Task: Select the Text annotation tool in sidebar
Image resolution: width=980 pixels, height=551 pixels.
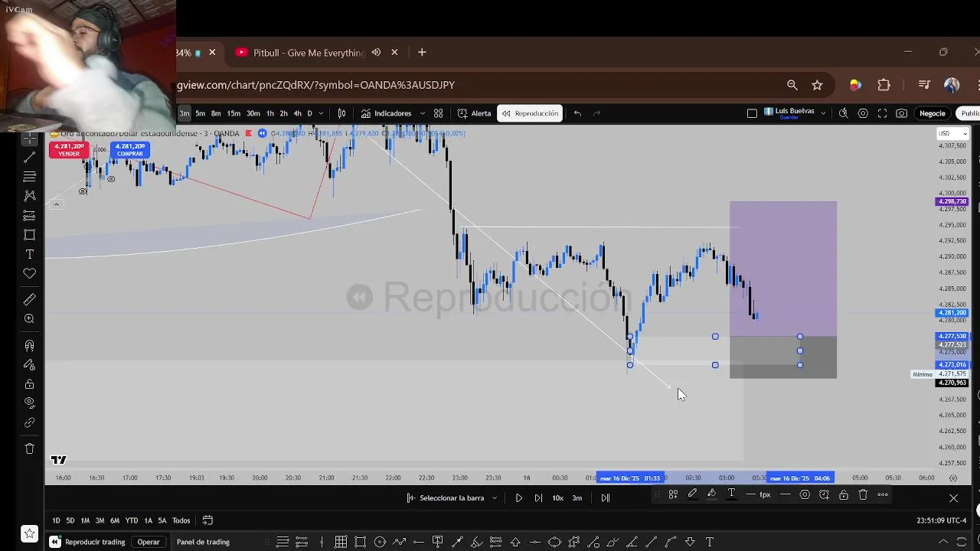Action: click(29, 254)
